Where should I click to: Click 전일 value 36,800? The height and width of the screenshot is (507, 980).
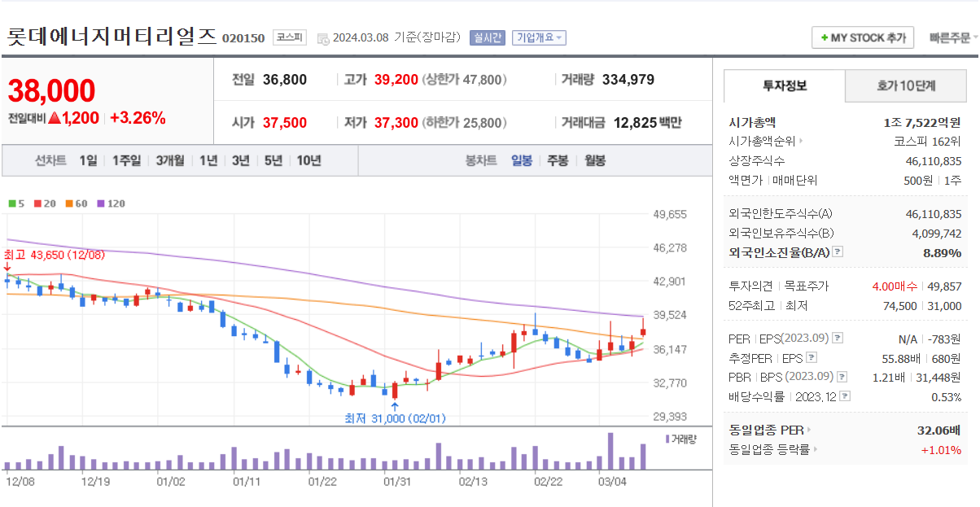click(x=285, y=80)
